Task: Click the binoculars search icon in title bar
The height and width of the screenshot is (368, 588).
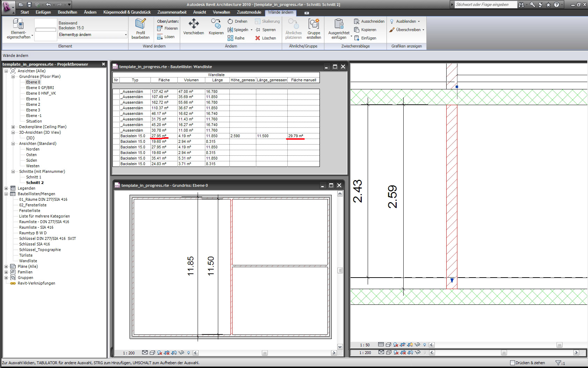Action: click(x=521, y=5)
